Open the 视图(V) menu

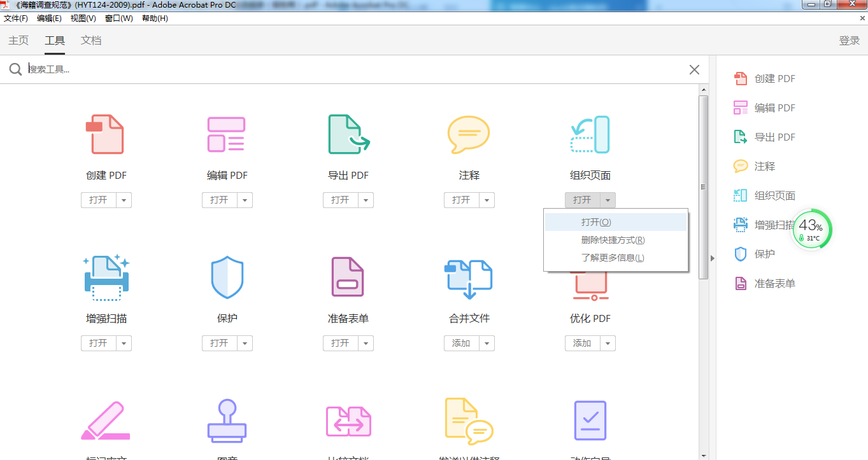(83, 18)
